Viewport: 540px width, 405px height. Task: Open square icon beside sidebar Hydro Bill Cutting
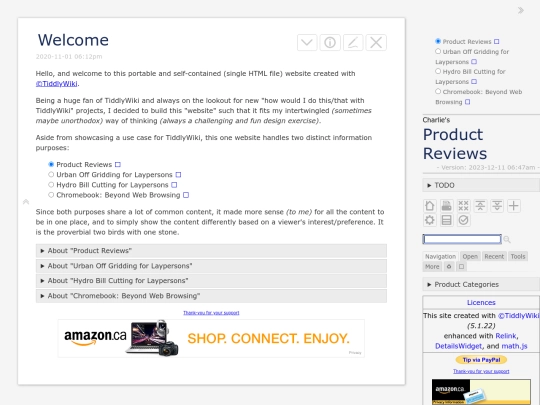pyautogui.click(x=474, y=82)
